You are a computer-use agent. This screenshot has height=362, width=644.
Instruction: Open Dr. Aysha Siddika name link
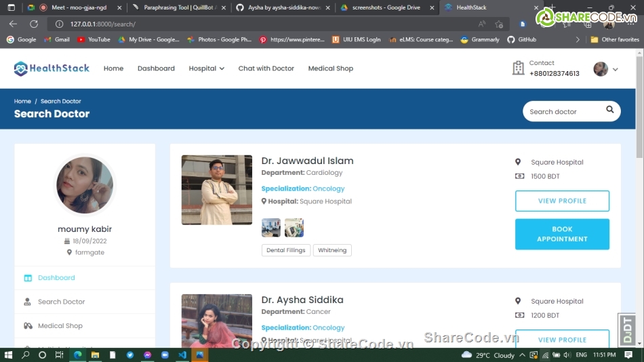pos(302,300)
